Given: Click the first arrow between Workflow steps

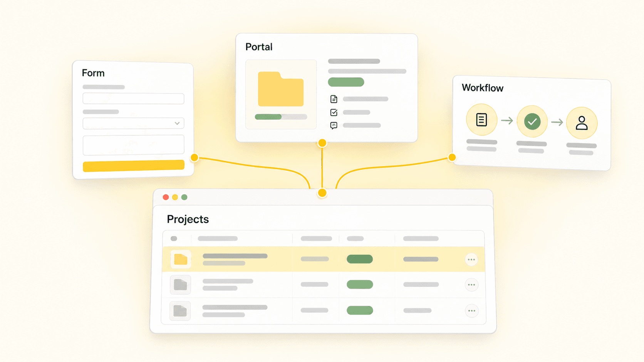Looking at the screenshot, I should click(507, 121).
